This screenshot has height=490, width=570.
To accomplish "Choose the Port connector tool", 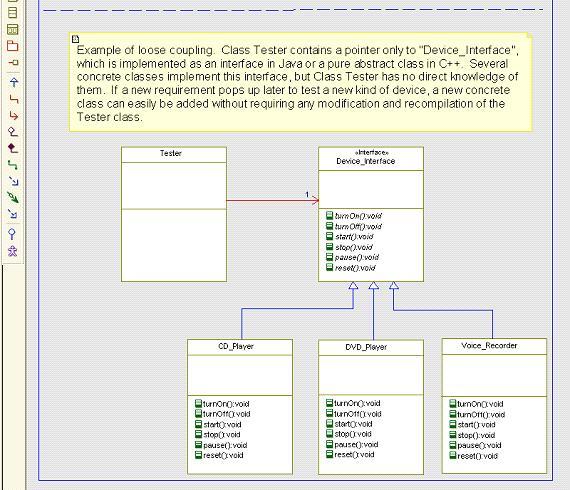I will coord(13,63).
